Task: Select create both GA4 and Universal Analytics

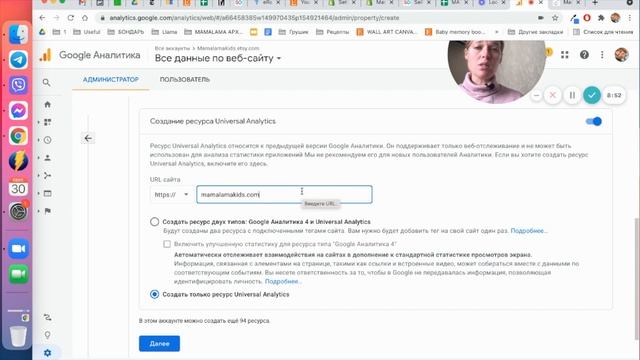Action: pos(154,222)
